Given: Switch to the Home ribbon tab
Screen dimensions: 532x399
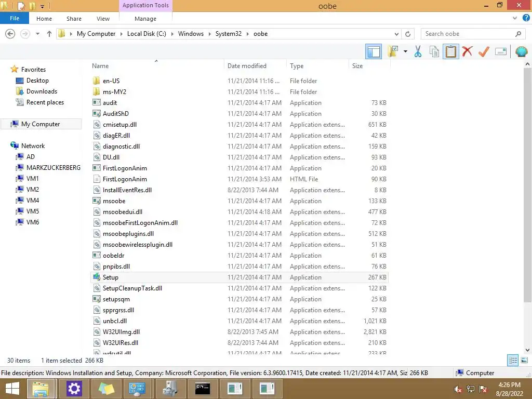Looking at the screenshot, I should click(44, 19).
